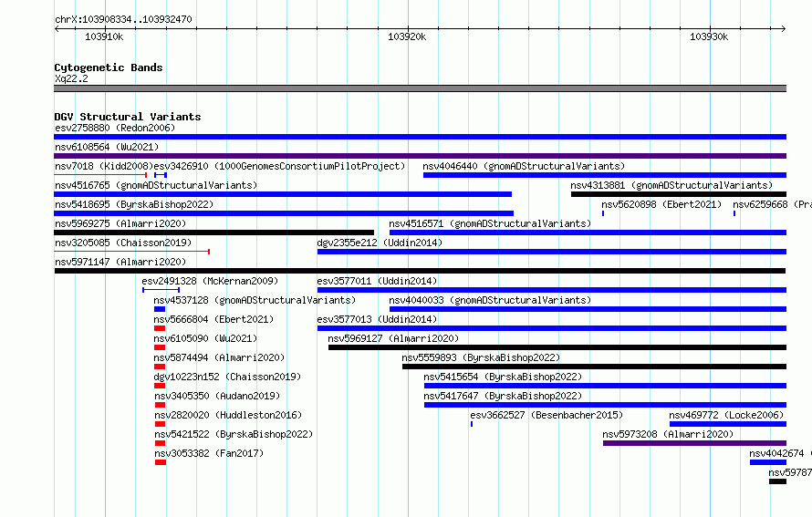Screen dimensions: 812x517
Task: Select the red block under nsv3053382
Action: [161, 462]
